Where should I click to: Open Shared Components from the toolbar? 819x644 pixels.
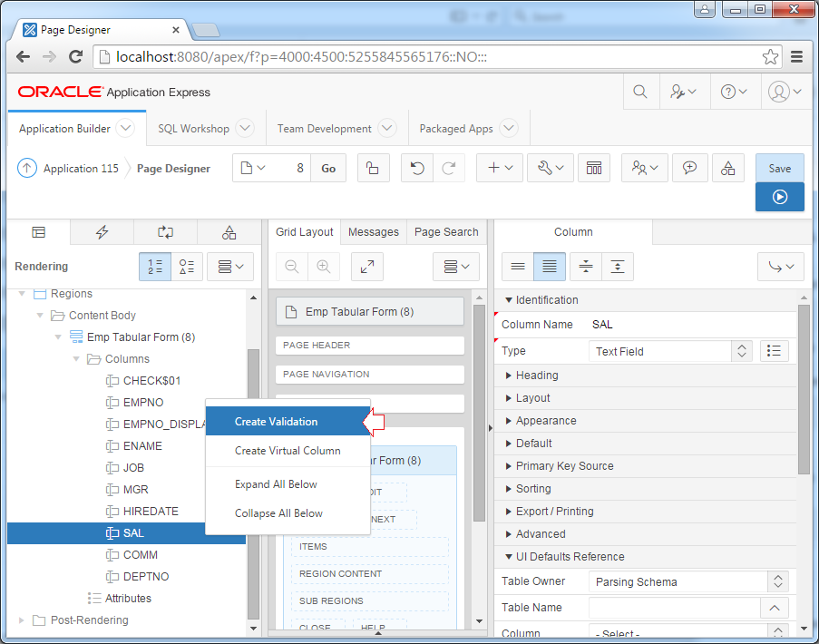(x=727, y=168)
